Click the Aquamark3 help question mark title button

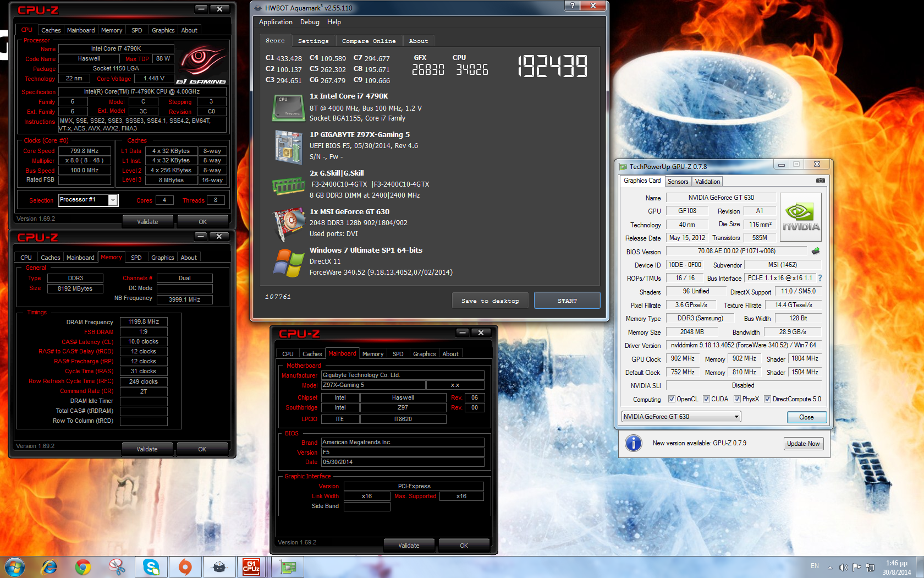coord(572,6)
